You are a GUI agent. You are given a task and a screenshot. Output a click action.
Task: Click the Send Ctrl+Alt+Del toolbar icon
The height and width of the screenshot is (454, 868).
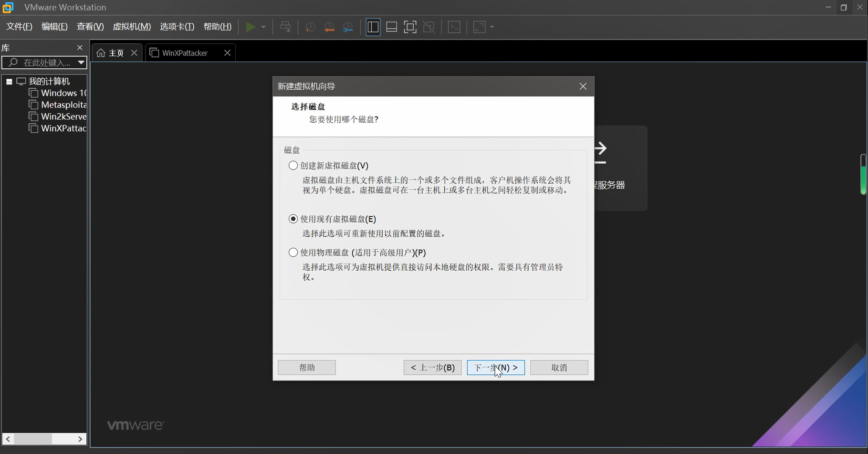point(285,27)
